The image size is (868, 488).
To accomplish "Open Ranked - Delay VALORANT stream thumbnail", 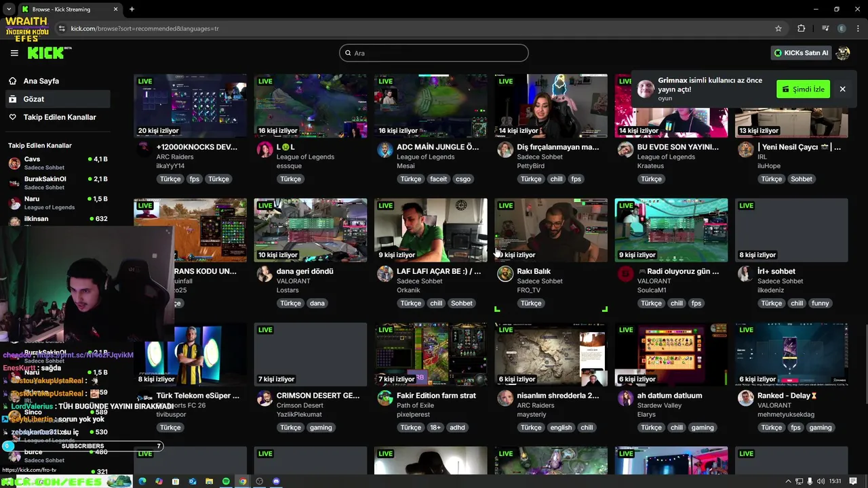I will tap(791, 354).
